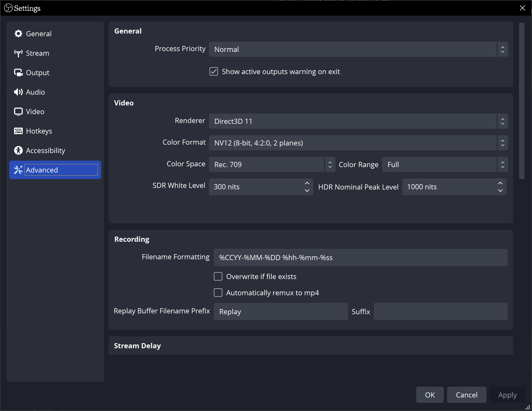Click the Replay Buffer Filename Prefix field

[x=280, y=311]
